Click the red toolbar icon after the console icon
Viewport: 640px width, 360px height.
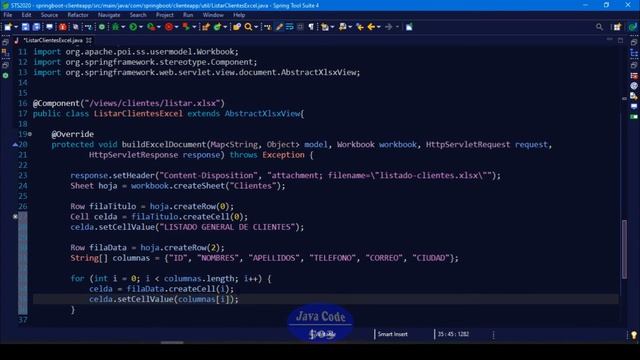point(62,27)
